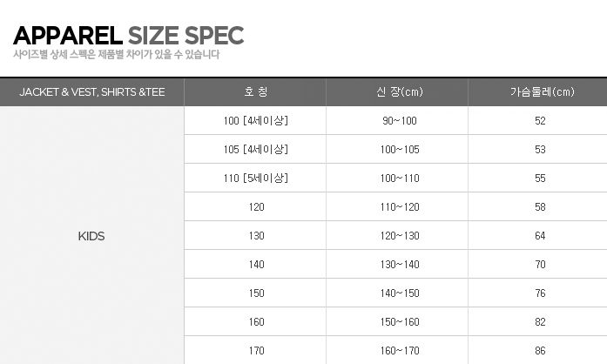The image size is (607, 364).
Task: Click the 160~170 height range cell
Action: tap(400, 351)
